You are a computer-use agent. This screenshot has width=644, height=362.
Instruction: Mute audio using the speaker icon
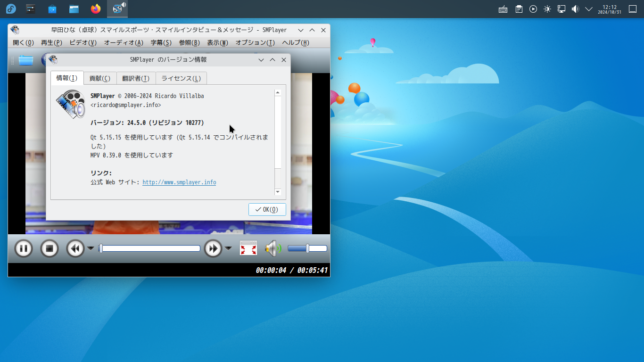coord(272,248)
